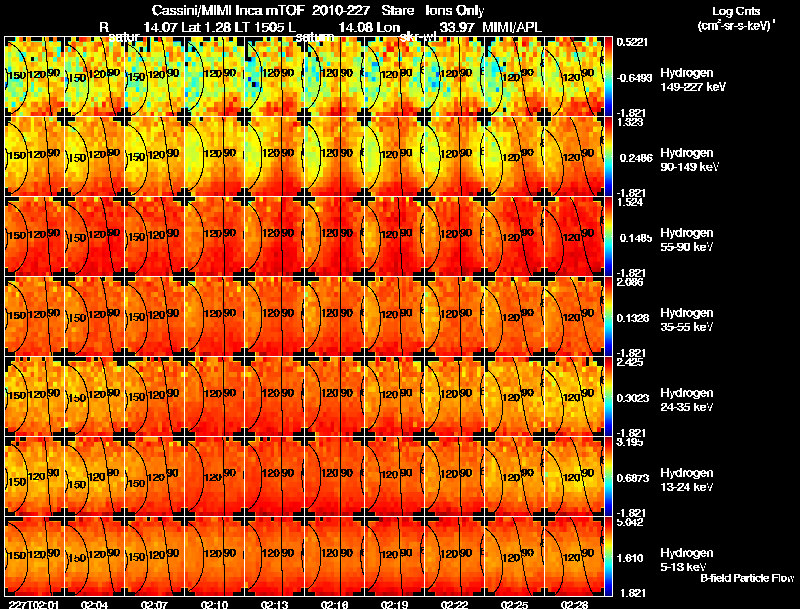Click the 0.6873 color scale value
800x609 pixels.
coord(633,478)
